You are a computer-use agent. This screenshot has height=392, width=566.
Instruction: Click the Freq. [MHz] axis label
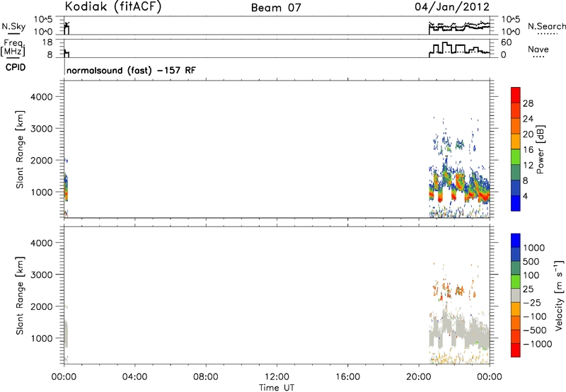coord(13,47)
